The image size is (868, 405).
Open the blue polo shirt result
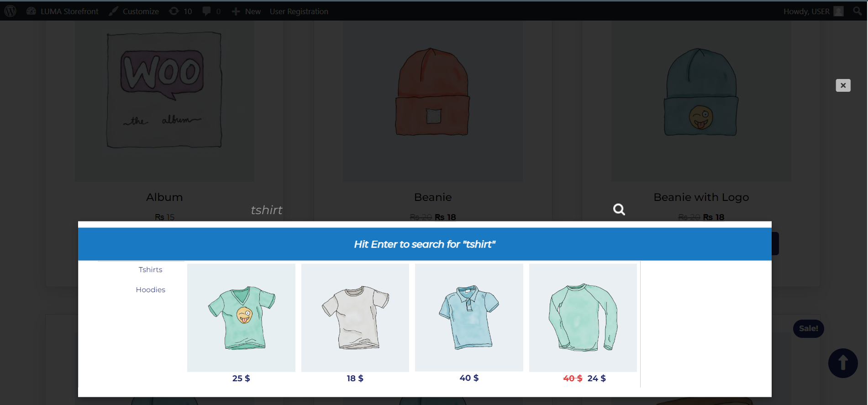pyautogui.click(x=469, y=317)
